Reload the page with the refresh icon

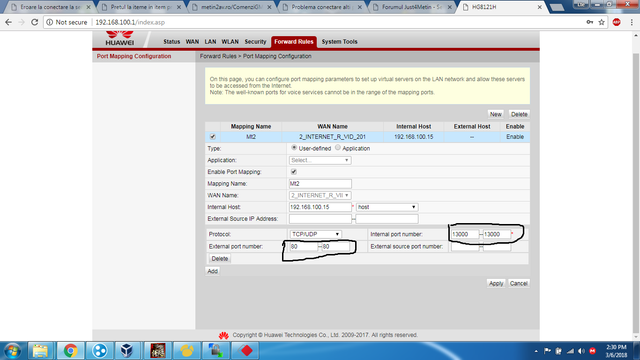coord(35,22)
